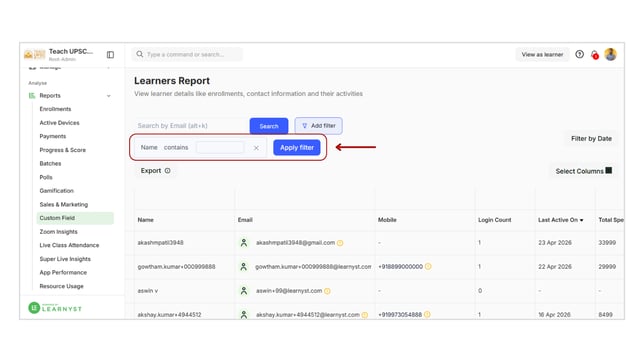Viewport: 644px width, 362px height.
Task: Open Super Live Insights report
Action: pos(65,259)
